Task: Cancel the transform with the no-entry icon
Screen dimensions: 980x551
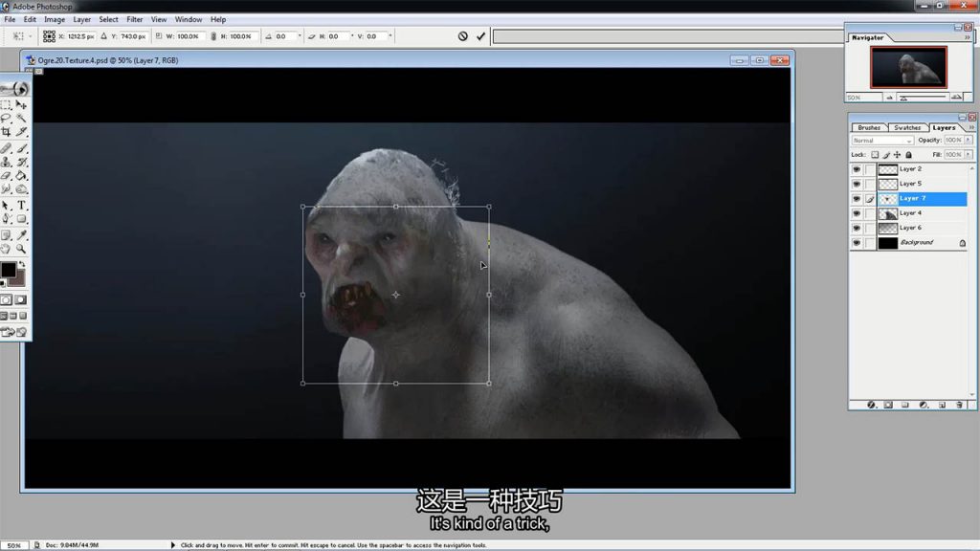Action: [x=462, y=36]
